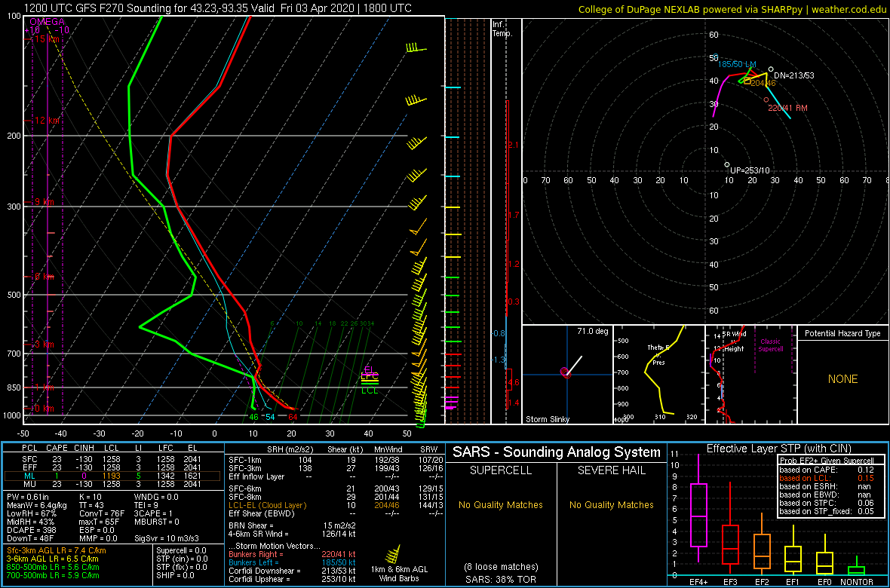This screenshot has height=588, width=890.
Task: Click the Classic Supercell label
Action: tap(772, 345)
